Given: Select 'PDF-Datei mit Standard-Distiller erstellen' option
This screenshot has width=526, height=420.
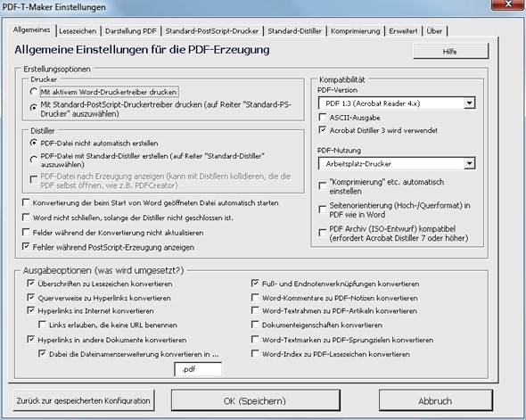Looking at the screenshot, I should pos(34,160).
